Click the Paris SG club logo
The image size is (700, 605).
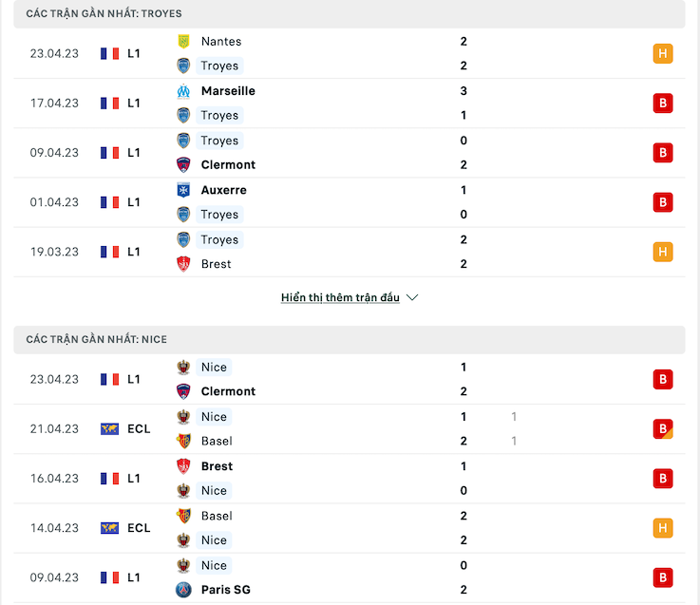click(183, 590)
